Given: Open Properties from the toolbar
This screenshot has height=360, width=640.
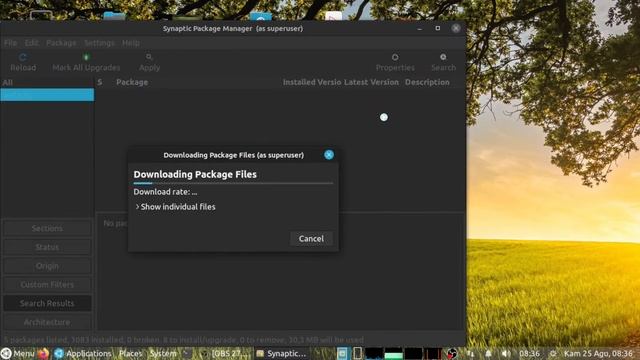Looking at the screenshot, I should coord(395,62).
